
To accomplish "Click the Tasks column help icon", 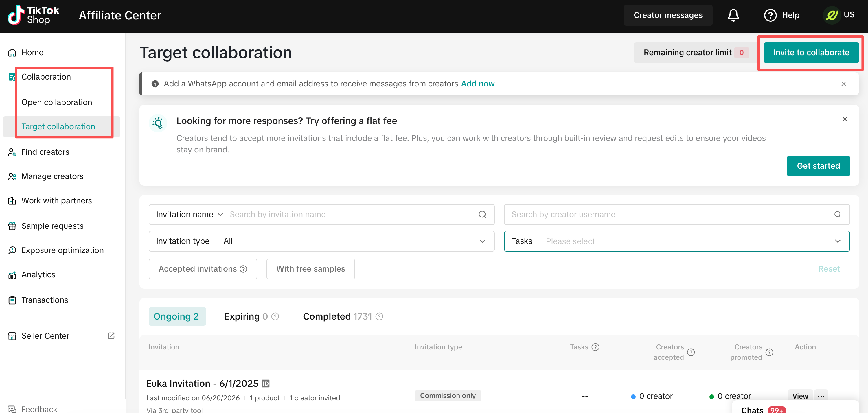I will [x=595, y=347].
